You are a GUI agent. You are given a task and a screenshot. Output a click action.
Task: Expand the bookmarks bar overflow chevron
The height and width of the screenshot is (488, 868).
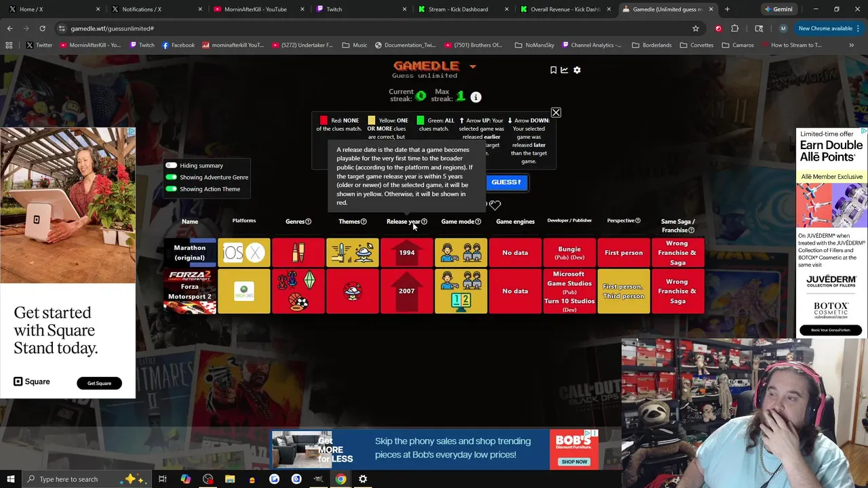[x=852, y=45]
